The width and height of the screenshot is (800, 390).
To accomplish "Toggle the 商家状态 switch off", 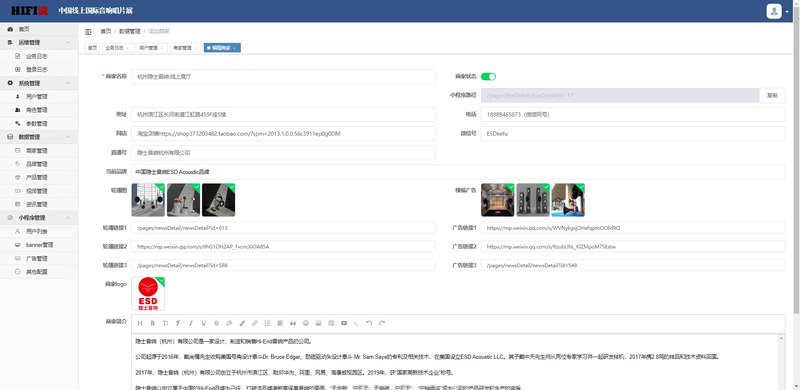I will [x=488, y=77].
